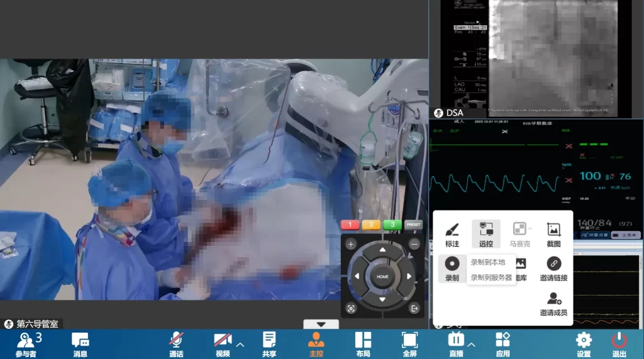Image resolution: width=644 pixels, height=359 pixels.
Task: Invite a member via 邀请成员
Action: pos(553,303)
